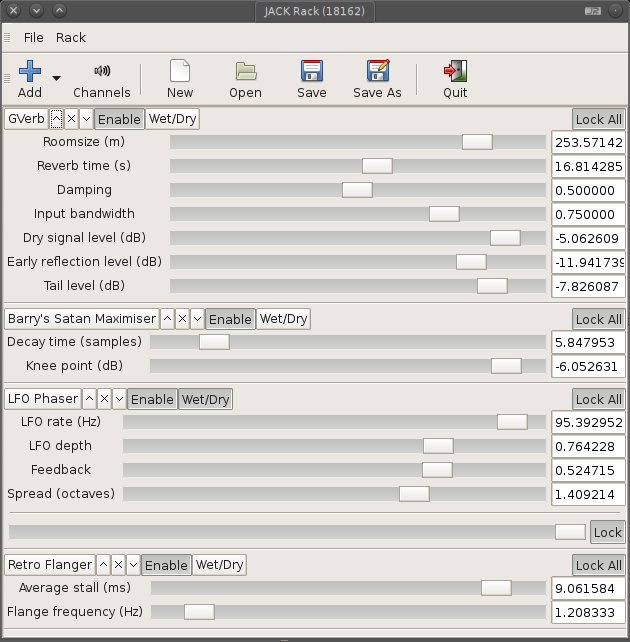Remove GVerb plugin with its X button

click(71, 119)
